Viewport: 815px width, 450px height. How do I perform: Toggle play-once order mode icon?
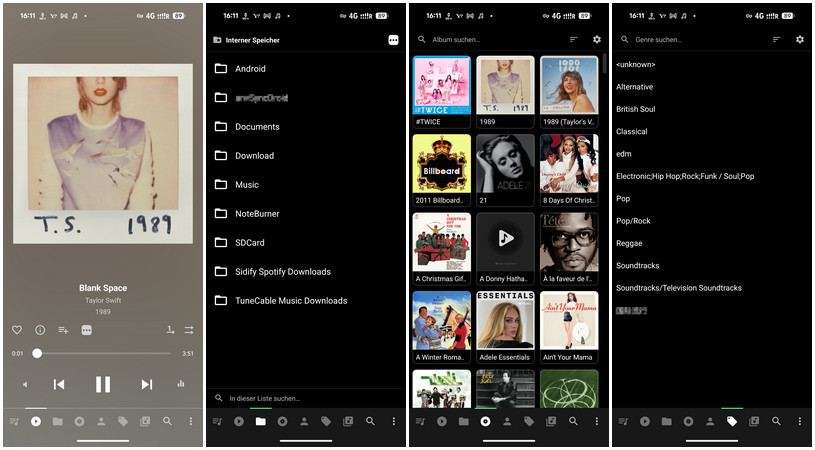tap(170, 330)
